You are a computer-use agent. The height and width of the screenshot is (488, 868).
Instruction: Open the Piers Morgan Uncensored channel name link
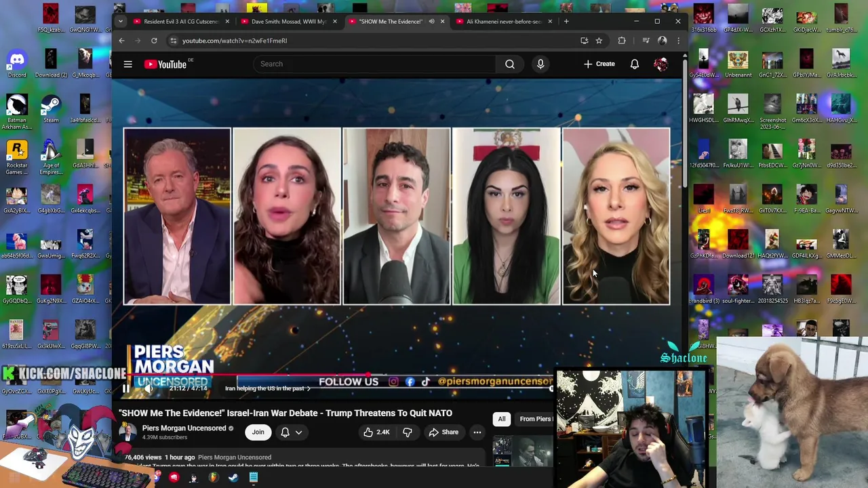coord(184,428)
